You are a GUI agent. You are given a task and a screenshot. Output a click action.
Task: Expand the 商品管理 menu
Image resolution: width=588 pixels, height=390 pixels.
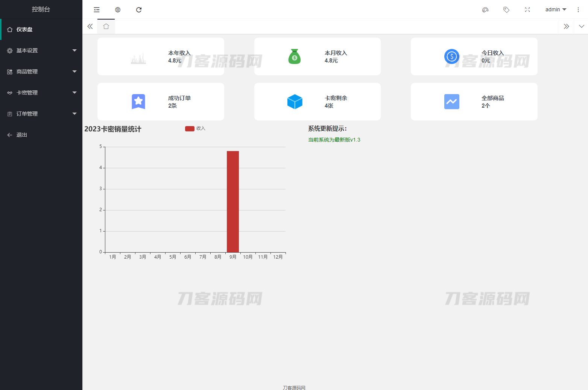(41, 72)
